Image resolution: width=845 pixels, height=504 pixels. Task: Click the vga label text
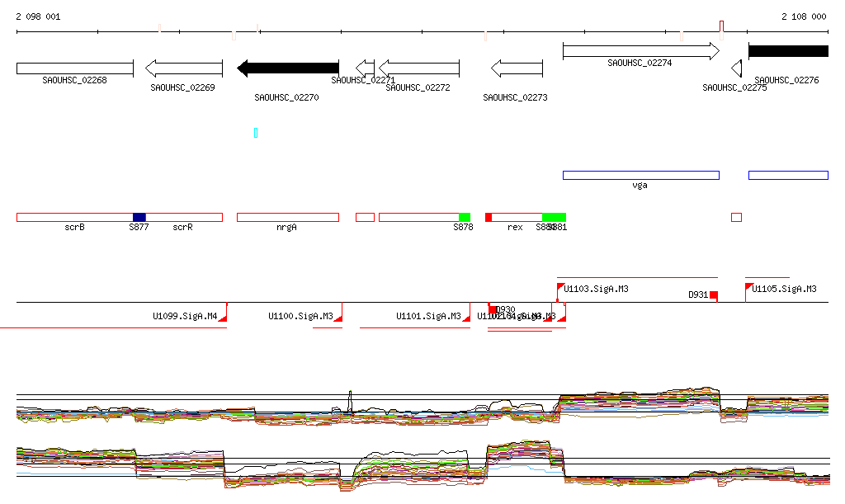tap(640, 186)
